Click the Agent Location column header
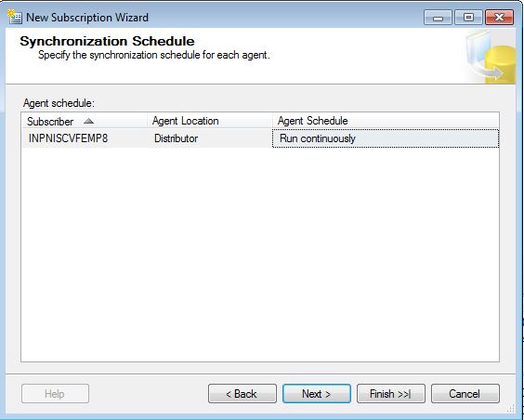The height and width of the screenshot is (420, 524). (x=210, y=121)
